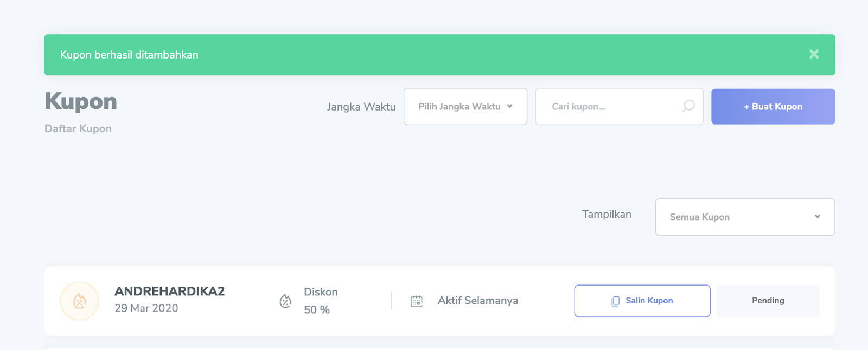Click the Kupon page heading
The height and width of the screenshot is (350, 868).
[x=81, y=101]
